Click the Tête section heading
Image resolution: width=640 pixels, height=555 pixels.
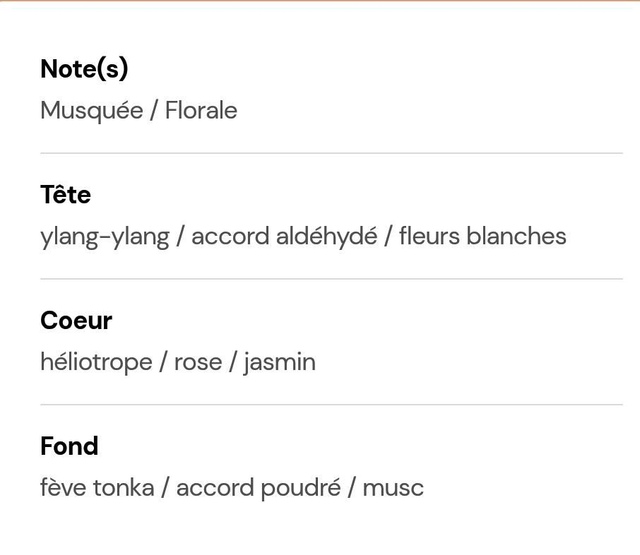[x=65, y=195]
